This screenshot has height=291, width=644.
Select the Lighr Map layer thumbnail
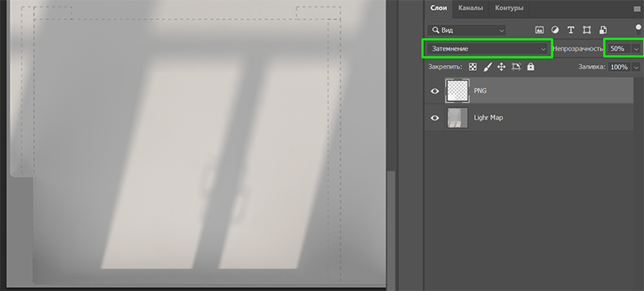pyautogui.click(x=457, y=117)
